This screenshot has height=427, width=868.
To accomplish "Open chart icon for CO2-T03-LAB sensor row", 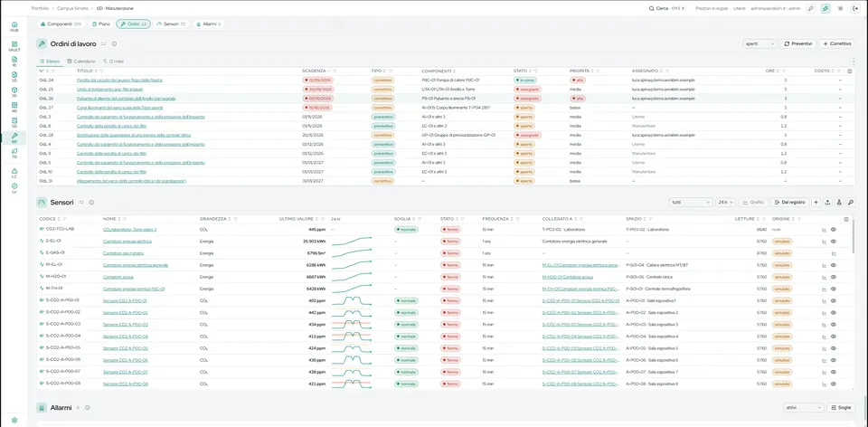I will (x=825, y=229).
